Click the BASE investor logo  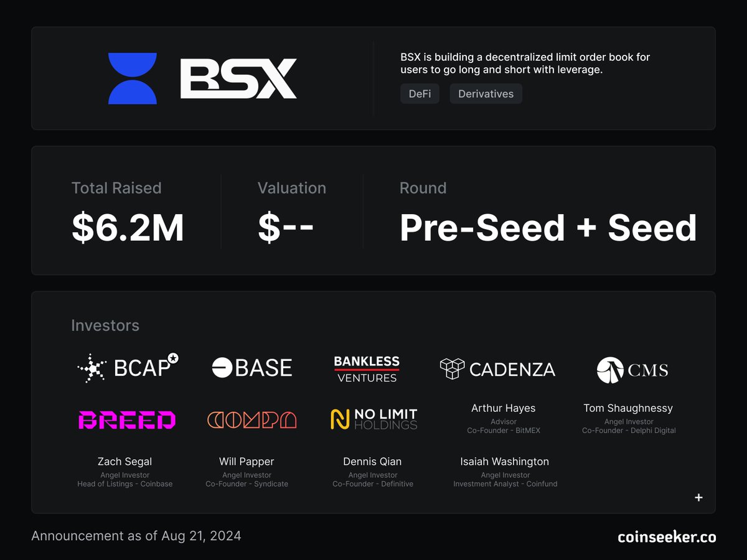252,368
